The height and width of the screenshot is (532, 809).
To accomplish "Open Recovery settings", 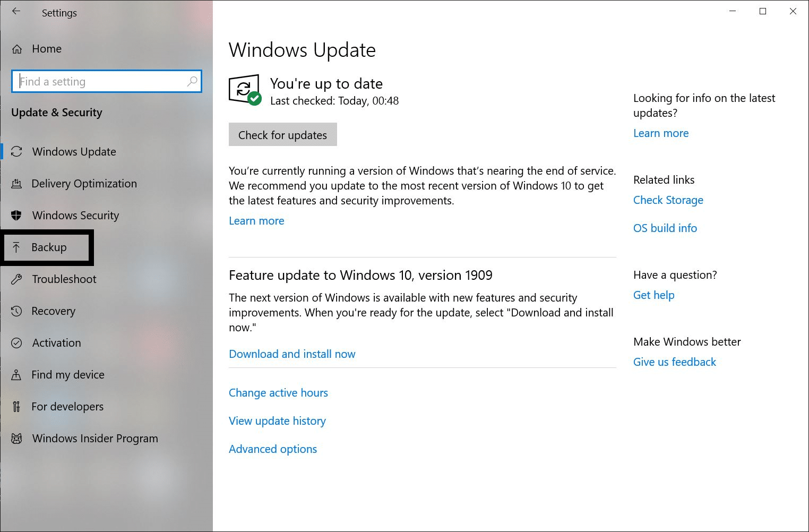I will (53, 311).
